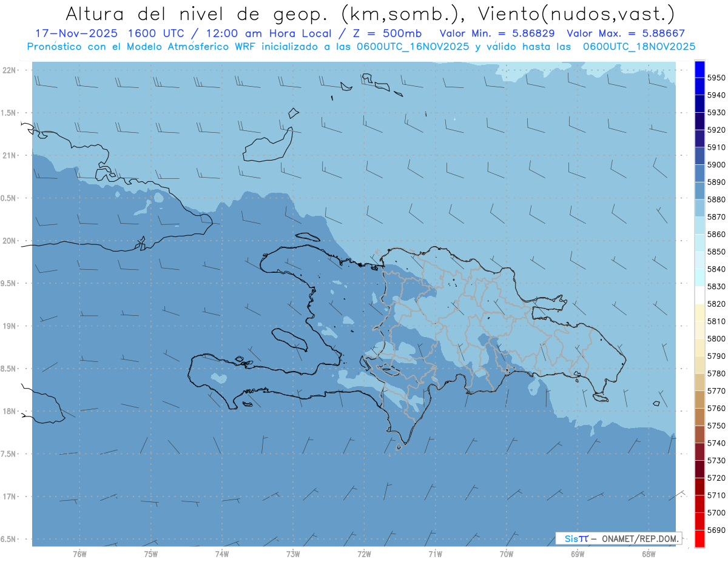Click the '9.5N' latitude label
728x562 pixels.
click(8, 283)
